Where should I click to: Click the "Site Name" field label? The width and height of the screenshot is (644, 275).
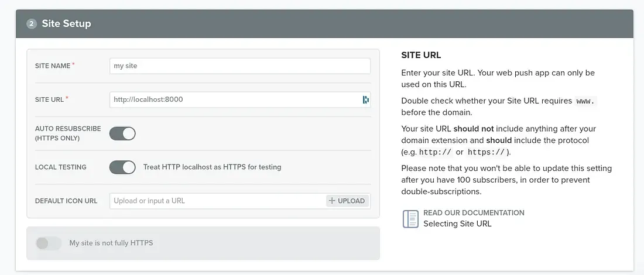tap(53, 66)
